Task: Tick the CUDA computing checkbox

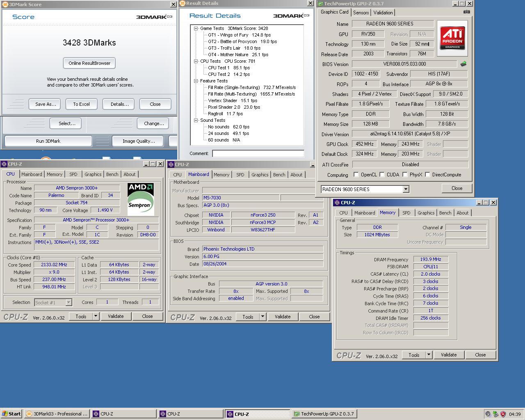Action: coord(382,175)
